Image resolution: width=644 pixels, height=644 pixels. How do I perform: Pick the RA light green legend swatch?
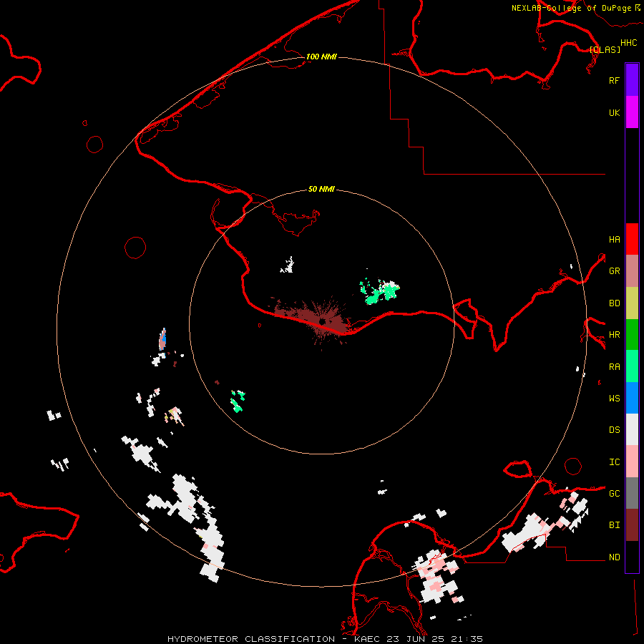tap(632, 366)
